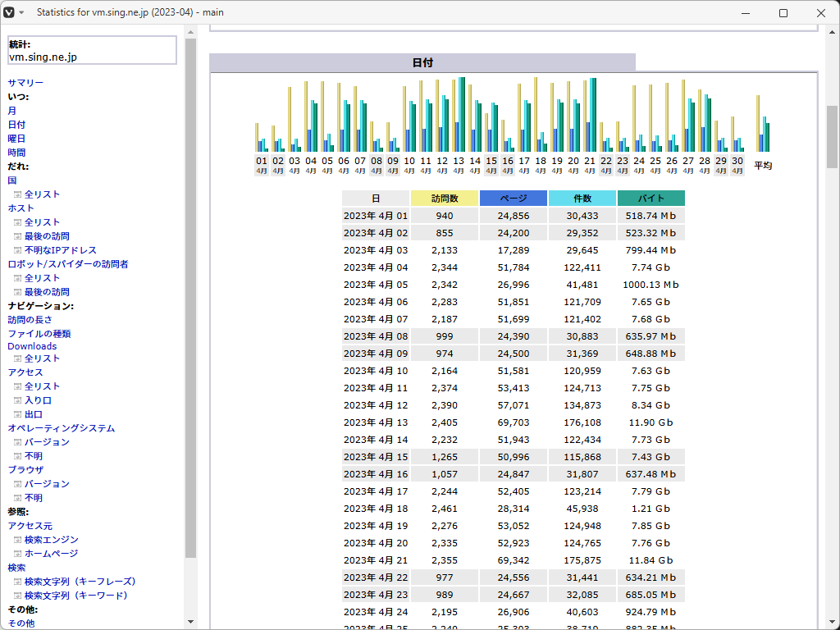The height and width of the screenshot is (630, 840).
Task: Open the dropdown arrow beside the Vivaldi logo
Action: 21,13
